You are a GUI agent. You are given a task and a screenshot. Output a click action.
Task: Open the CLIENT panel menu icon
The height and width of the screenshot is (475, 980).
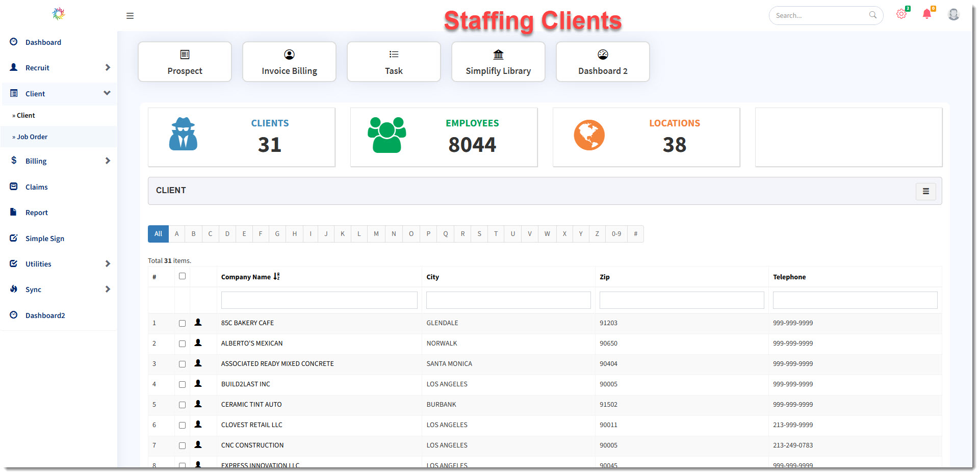[925, 191]
